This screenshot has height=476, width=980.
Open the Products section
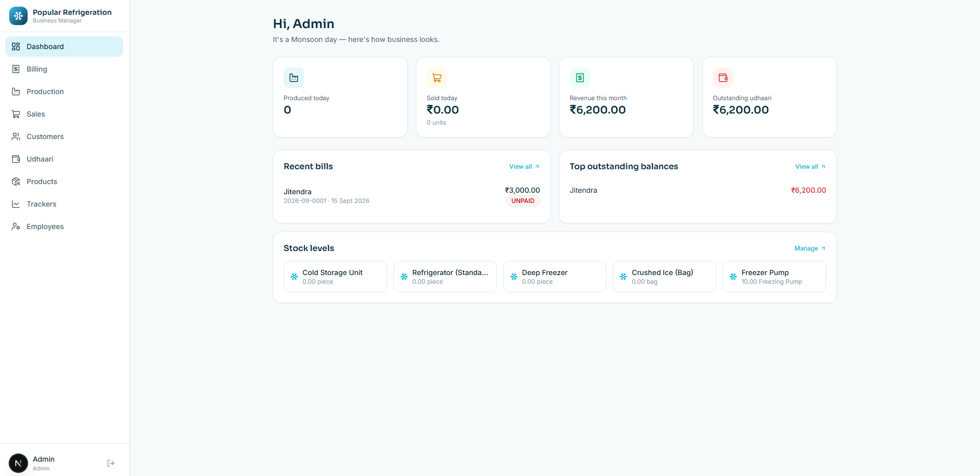coord(64,182)
